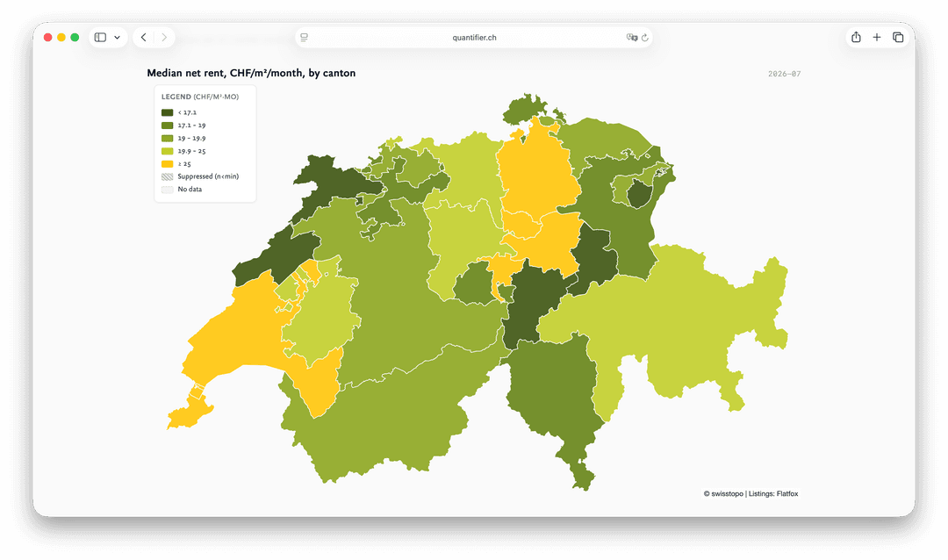Go back to the previous page

tap(143, 38)
